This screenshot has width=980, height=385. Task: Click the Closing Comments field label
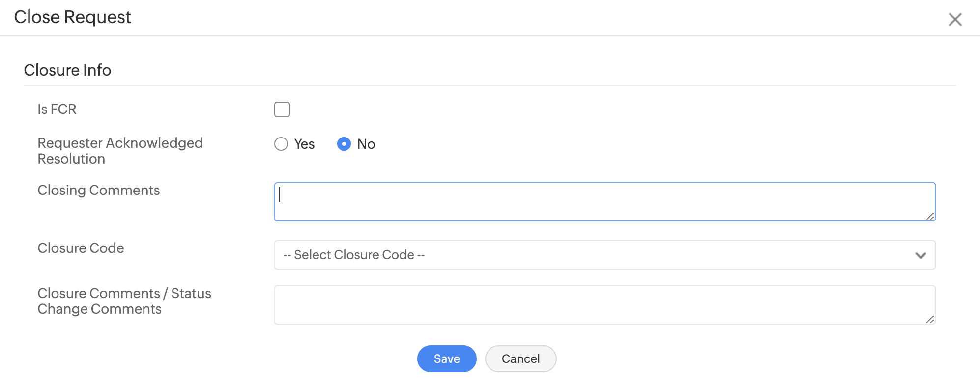99,190
